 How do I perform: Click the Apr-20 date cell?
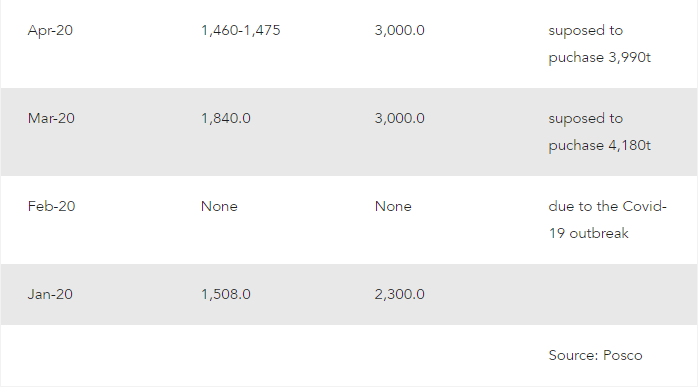50,30
